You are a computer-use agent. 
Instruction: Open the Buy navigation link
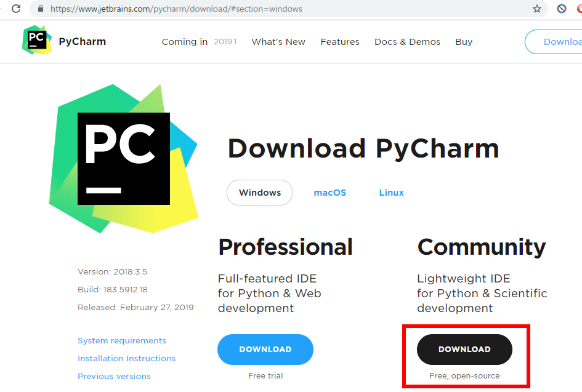[464, 42]
